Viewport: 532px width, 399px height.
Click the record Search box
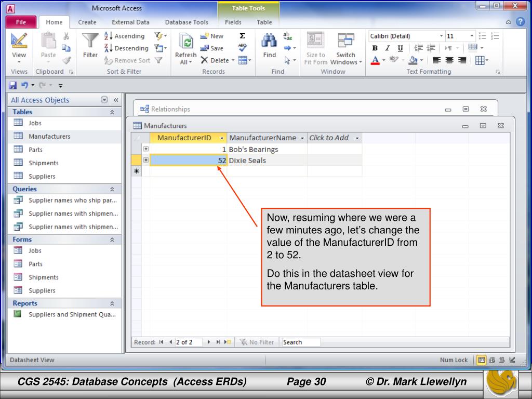click(x=301, y=342)
